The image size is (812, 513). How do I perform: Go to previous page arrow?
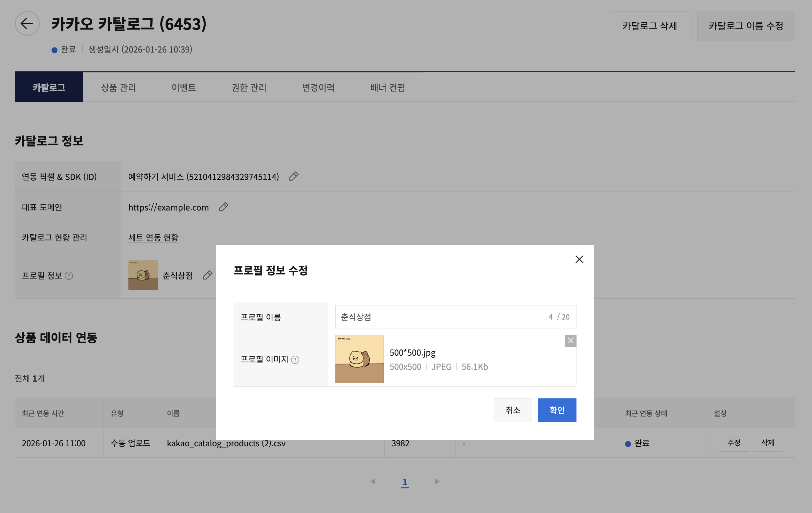tap(372, 481)
